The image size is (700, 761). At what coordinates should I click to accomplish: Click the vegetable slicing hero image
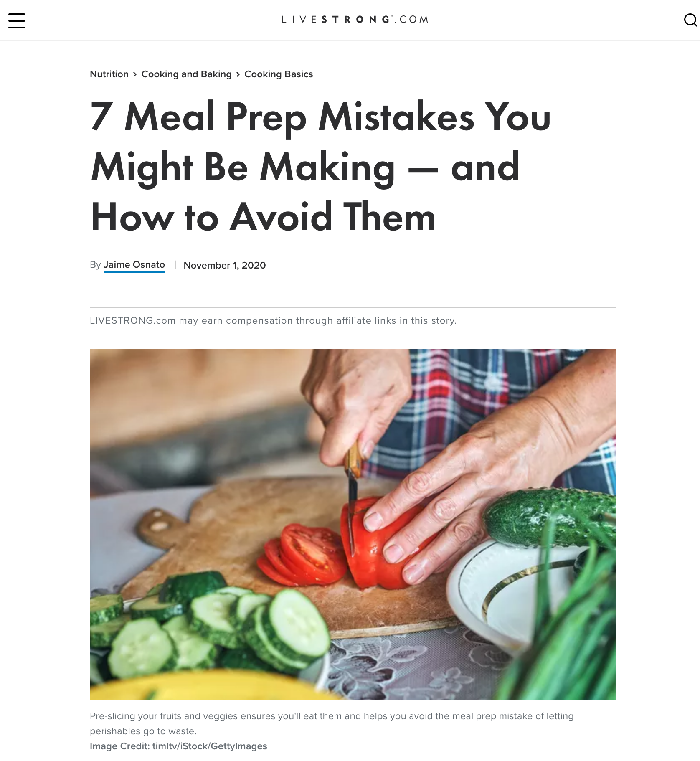(353, 524)
